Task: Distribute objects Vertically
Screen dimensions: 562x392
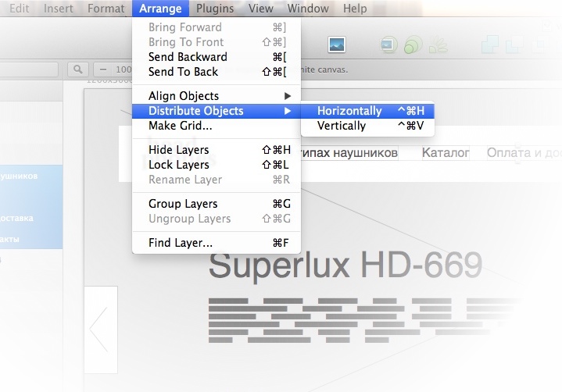Action: click(367, 126)
